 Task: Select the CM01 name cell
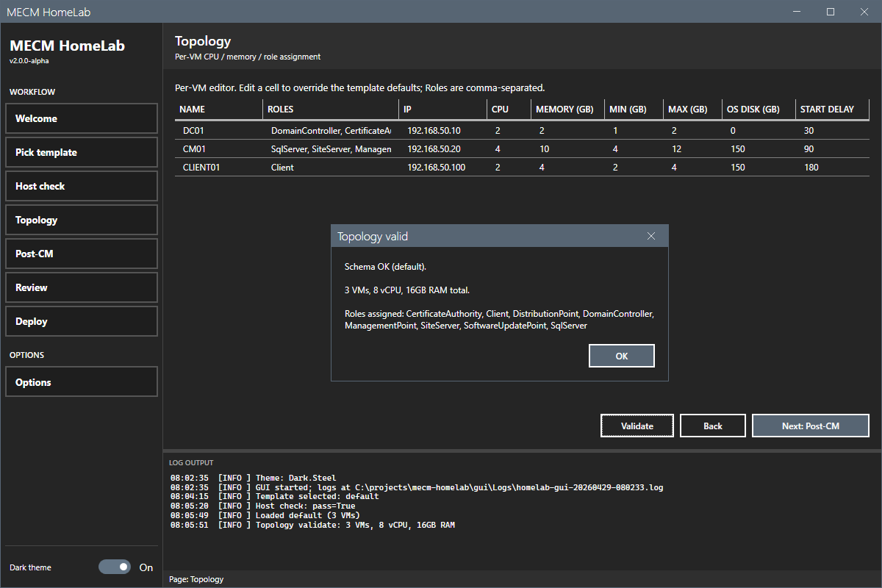219,149
